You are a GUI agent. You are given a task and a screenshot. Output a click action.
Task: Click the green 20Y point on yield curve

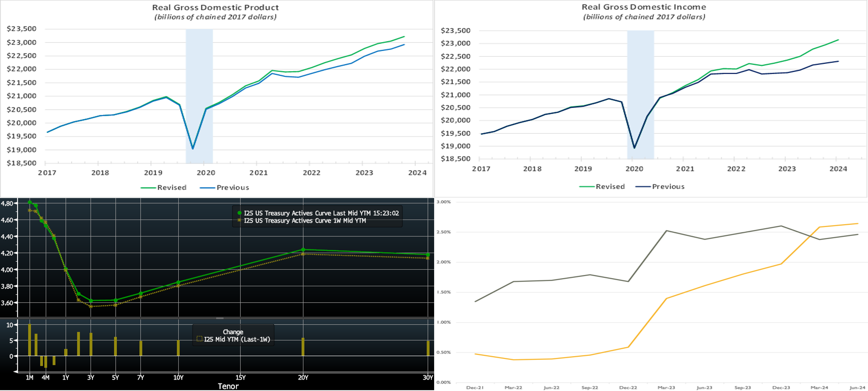coord(303,250)
